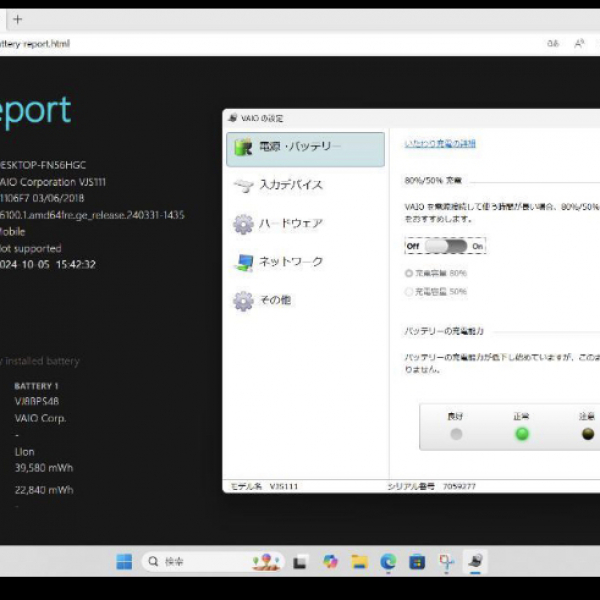Click 'Mobile' platform role text
Image resolution: width=600 pixels, height=600 pixels.
coord(13,232)
